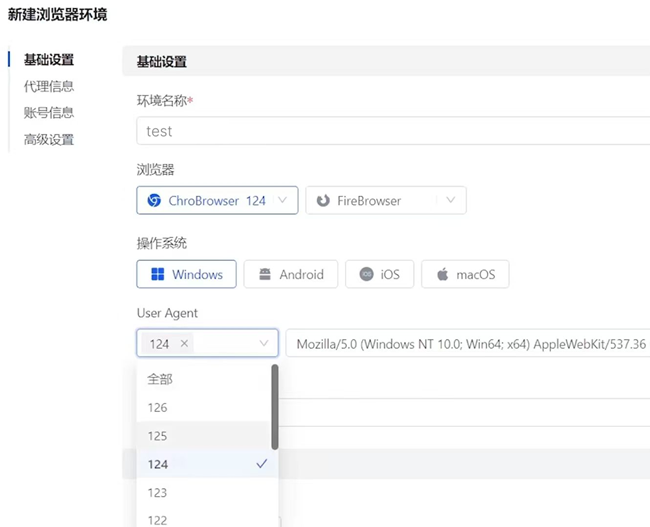This screenshot has width=650, height=527.
Task: Select version 124 in the dropdown list
Action: point(207,464)
